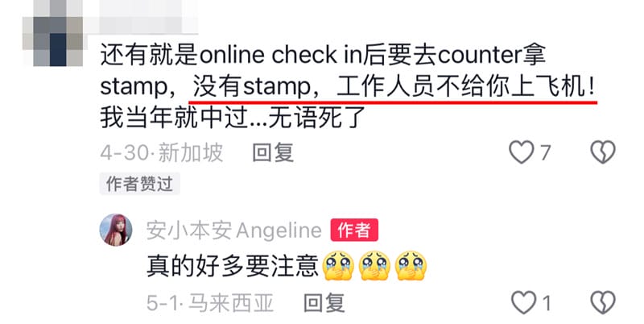Tap the reply text 真的好多要注意
Screen dimensions: 644x324
coord(233,267)
